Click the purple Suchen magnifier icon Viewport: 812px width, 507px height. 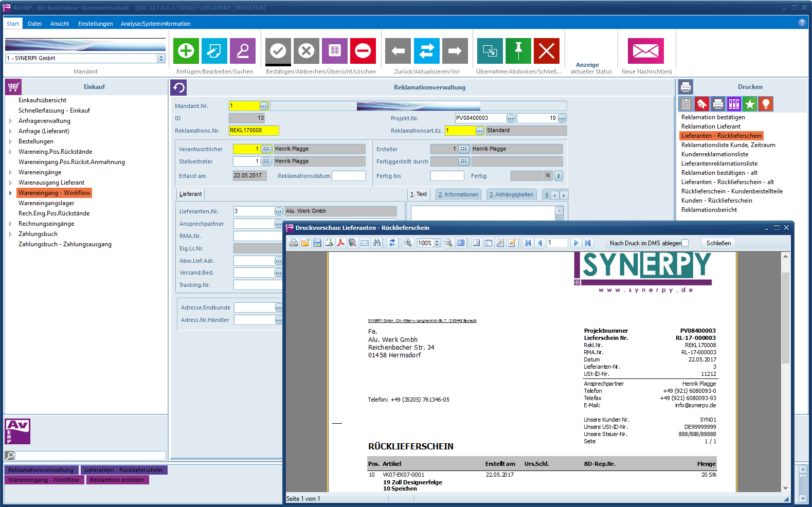[242, 51]
